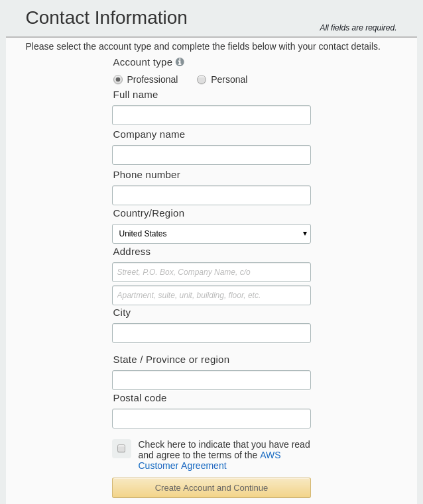This screenshot has height=504, width=423.
Task: Click the Country/Region dropdown arrow
Action: (304, 234)
